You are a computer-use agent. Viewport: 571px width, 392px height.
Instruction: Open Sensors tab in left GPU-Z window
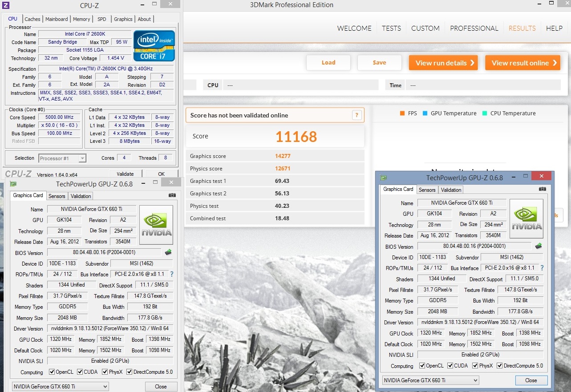pos(57,196)
